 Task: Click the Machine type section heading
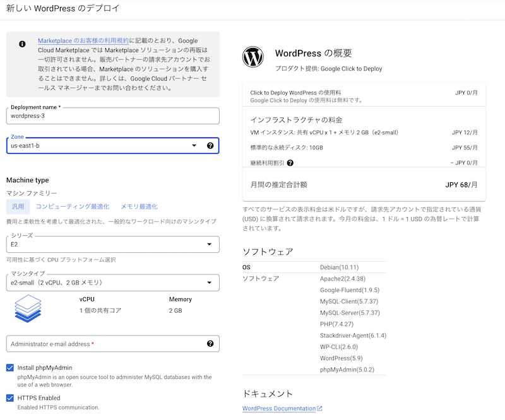(x=28, y=180)
